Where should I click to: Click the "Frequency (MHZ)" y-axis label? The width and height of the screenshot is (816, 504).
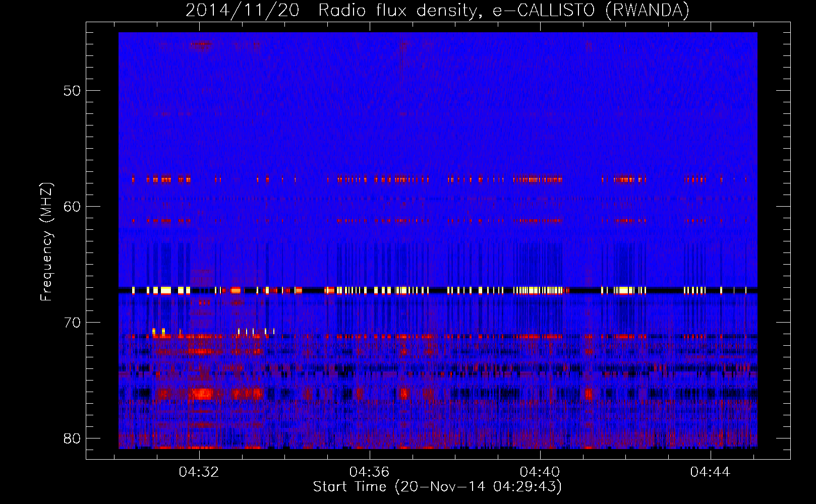click(x=46, y=242)
